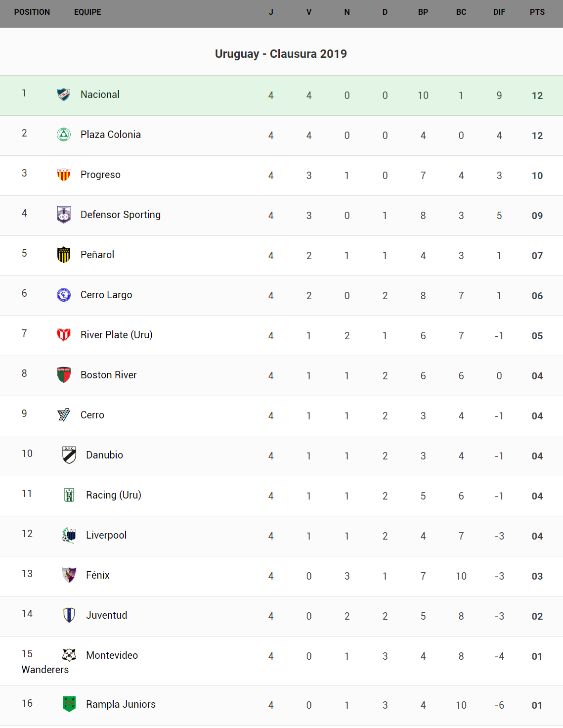Viewport: 563px width, 728px height.
Task: Click the DIF column header
Action: pyautogui.click(x=499, y=12)
